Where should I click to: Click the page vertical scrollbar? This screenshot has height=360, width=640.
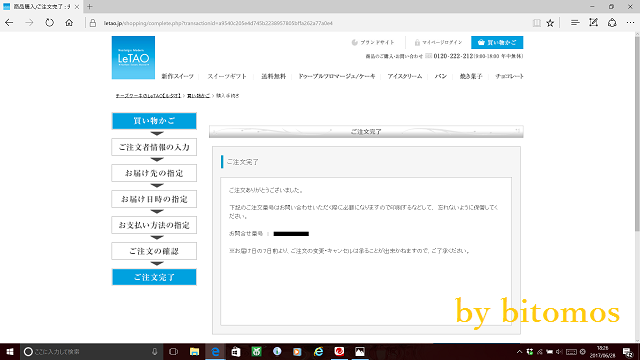point(637,135)
